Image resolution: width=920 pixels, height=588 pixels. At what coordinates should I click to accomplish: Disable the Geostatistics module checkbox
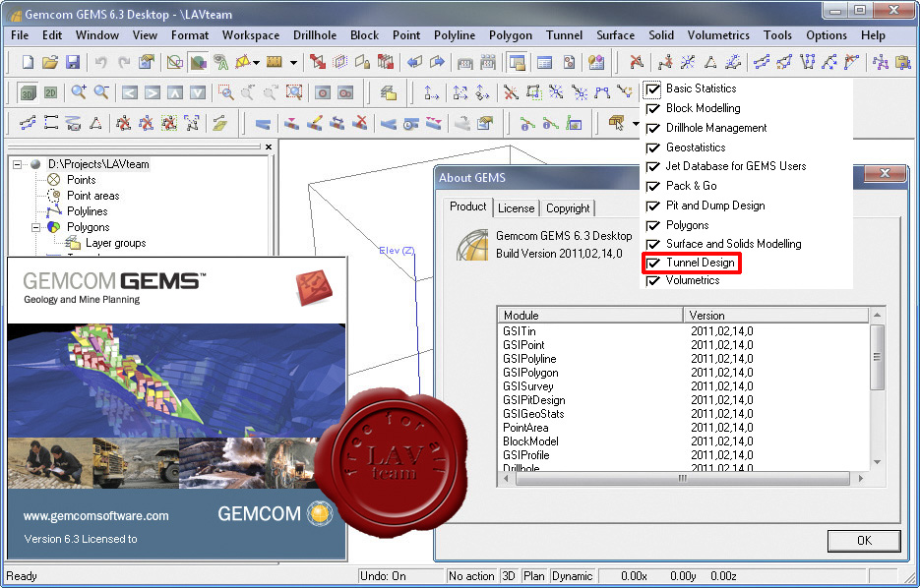(652, 147)
